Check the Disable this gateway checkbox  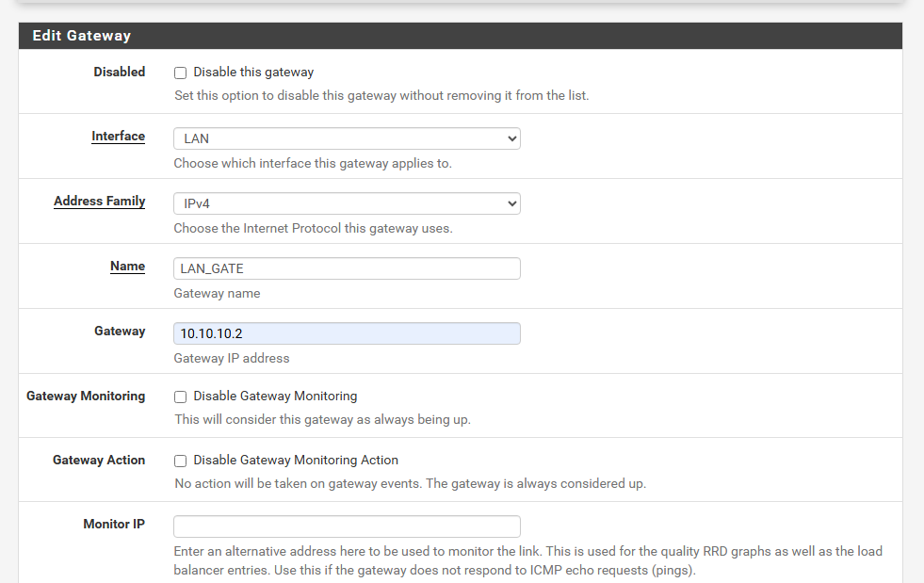click(x=180, y=72)
